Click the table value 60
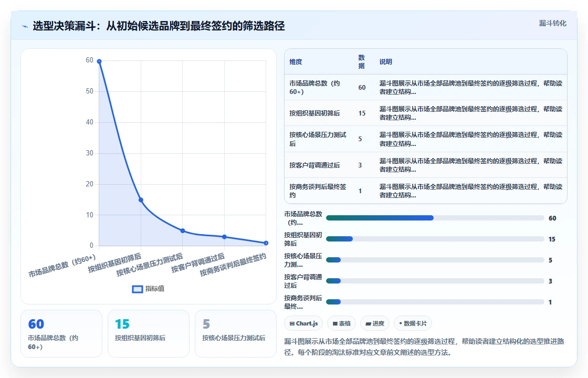Screen dimensions: 588x378 (x=362, y=87)
